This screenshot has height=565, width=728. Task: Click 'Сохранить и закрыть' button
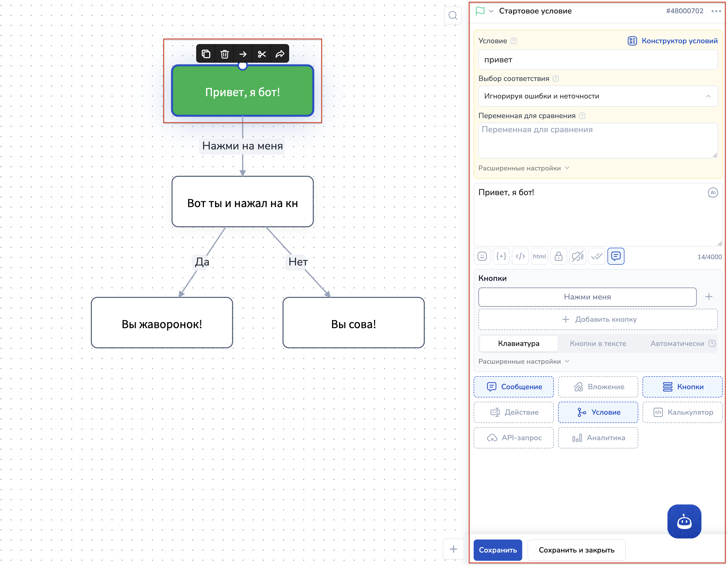pos(576,550)
